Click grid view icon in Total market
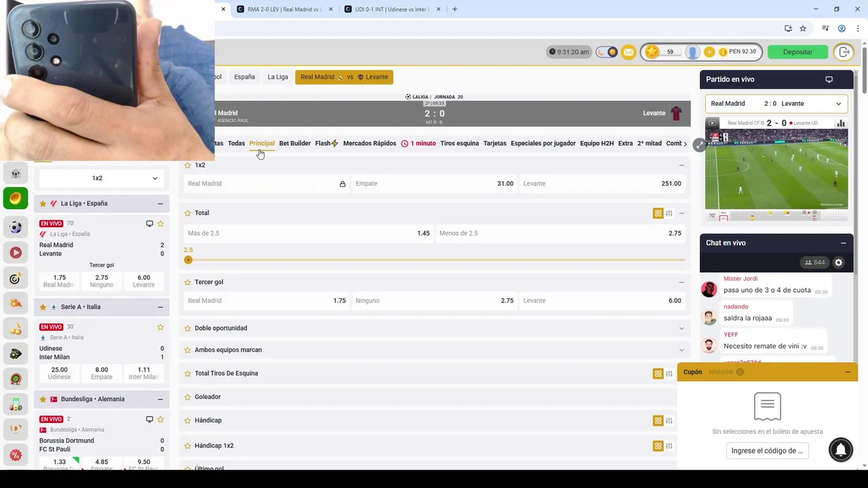This screenshot has width=868, height=488. tap(658, 213)
